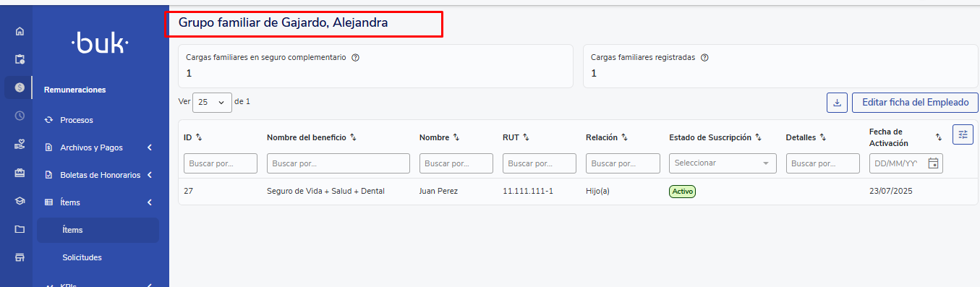Viewport: 980px width, 287px height.
Task: Click the Nombre search input field
Action: coord(456,163)
